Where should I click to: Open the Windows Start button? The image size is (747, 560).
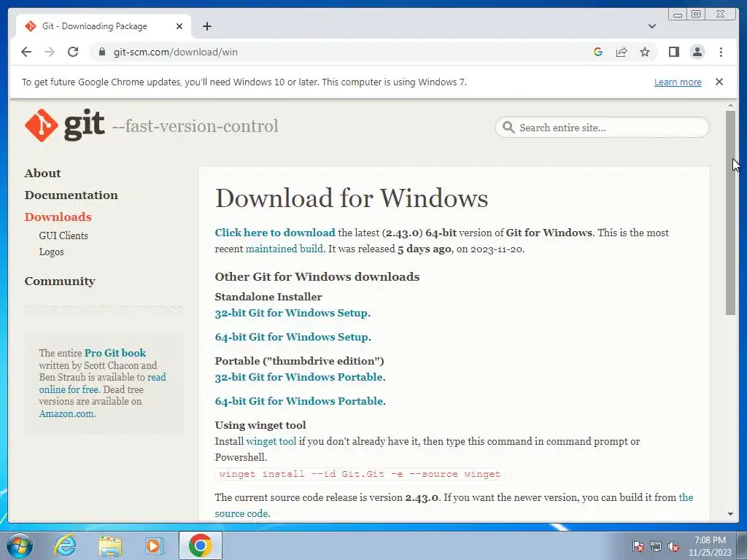click(x=19, y=545)
